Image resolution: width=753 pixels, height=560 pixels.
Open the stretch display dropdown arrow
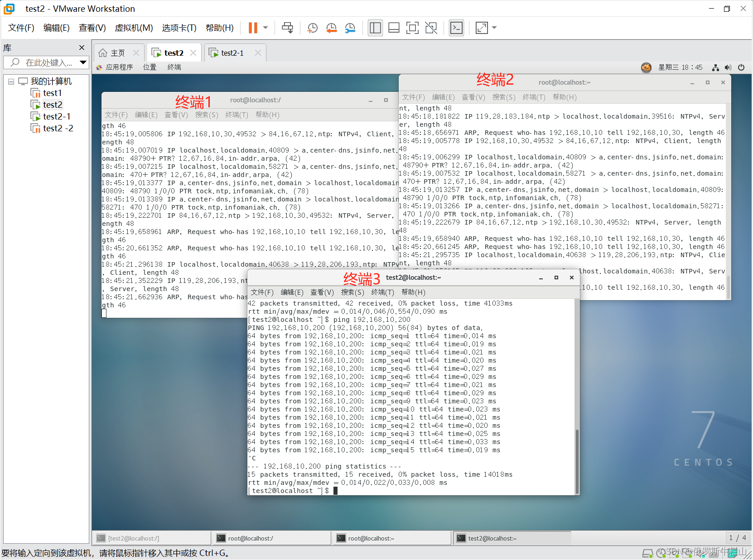pyautogui.click(x=494, y=28)
